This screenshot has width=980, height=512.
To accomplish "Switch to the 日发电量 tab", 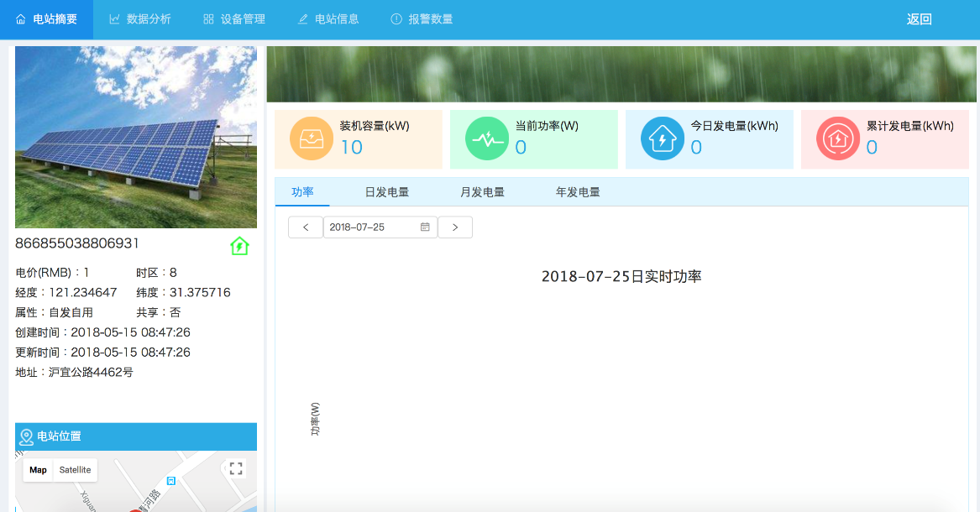I will coord(386,192).
